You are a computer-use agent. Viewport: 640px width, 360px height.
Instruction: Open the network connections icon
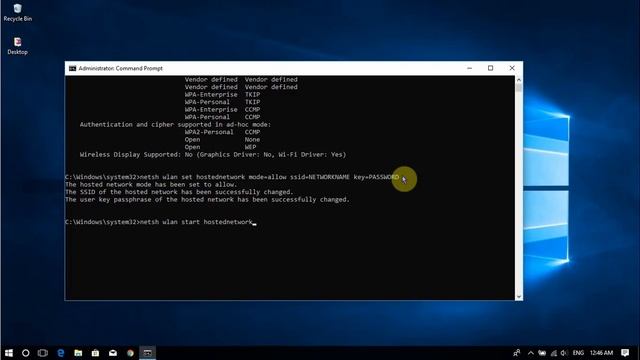click(x=553, y=353)
